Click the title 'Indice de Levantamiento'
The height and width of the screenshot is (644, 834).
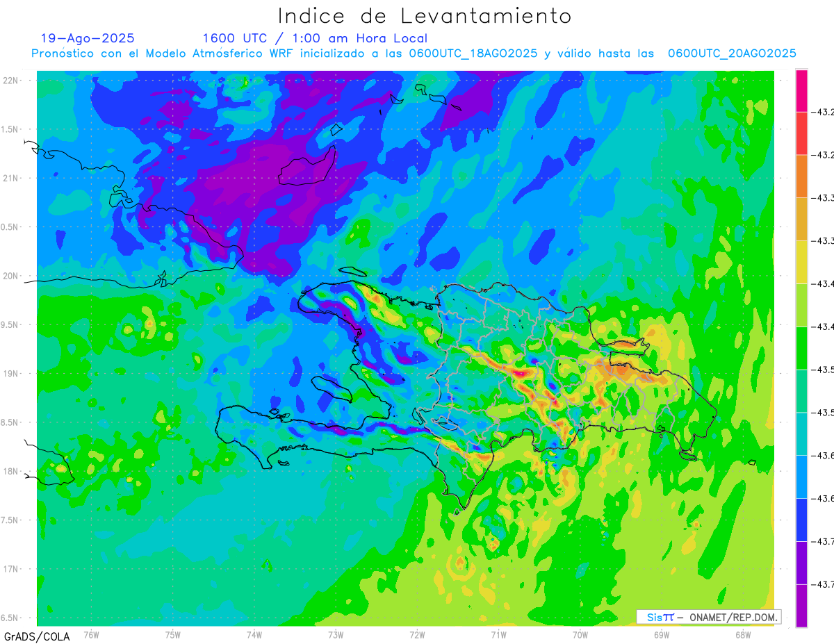coord(425,16)
